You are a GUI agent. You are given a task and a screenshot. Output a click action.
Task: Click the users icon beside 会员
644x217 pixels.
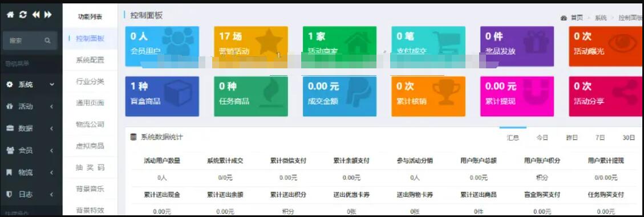coord(10,150)
